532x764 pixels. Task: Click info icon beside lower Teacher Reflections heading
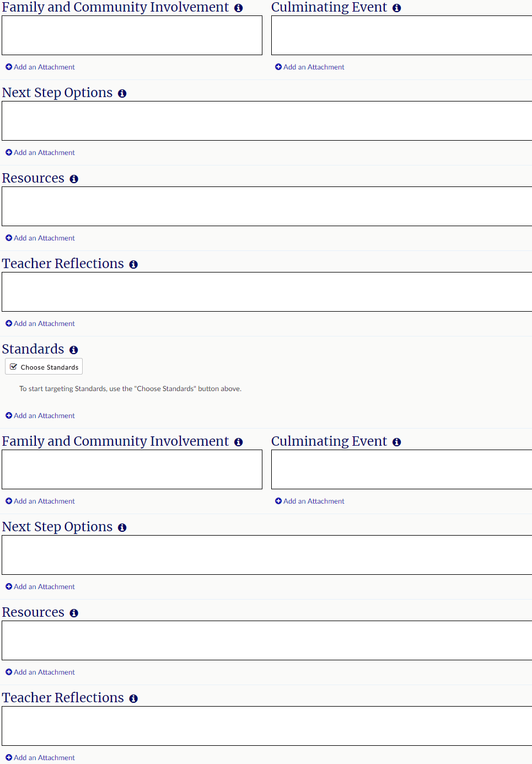pyautogui.click(x=133, y=699)
